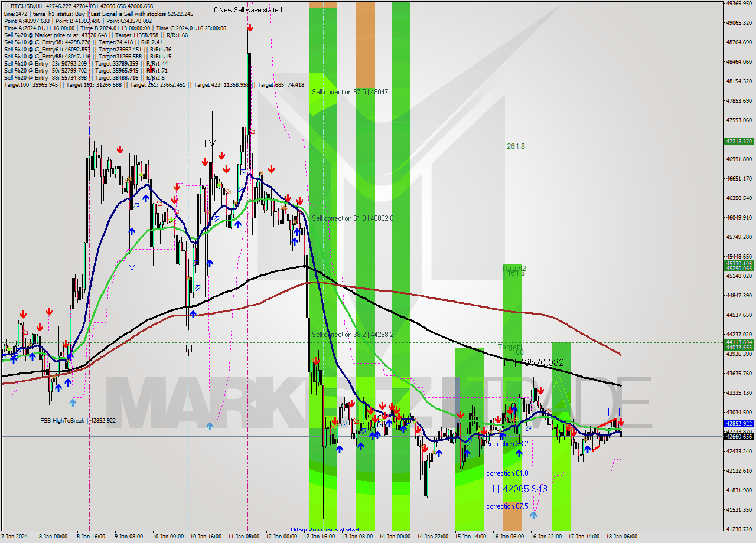Click the '16 Jan 06:00' time axis label
The width and height of the screenshot is (756, 543).
pos(507,537)
